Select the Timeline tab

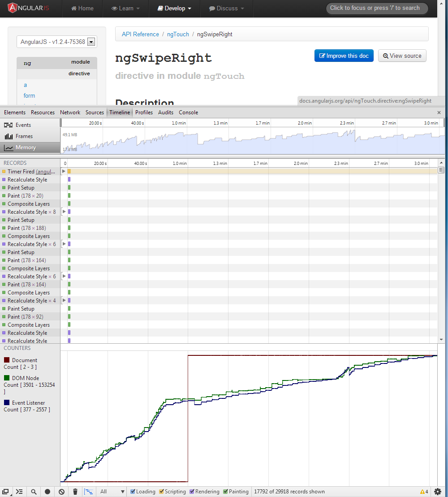click(x=120, y=112)
